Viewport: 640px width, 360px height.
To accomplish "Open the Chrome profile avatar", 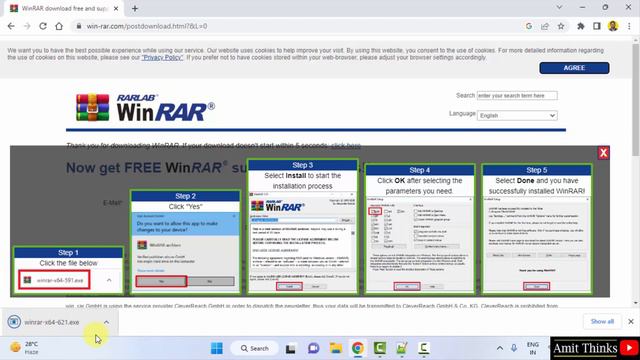I will pyautogui.click(x=613, y=26).
